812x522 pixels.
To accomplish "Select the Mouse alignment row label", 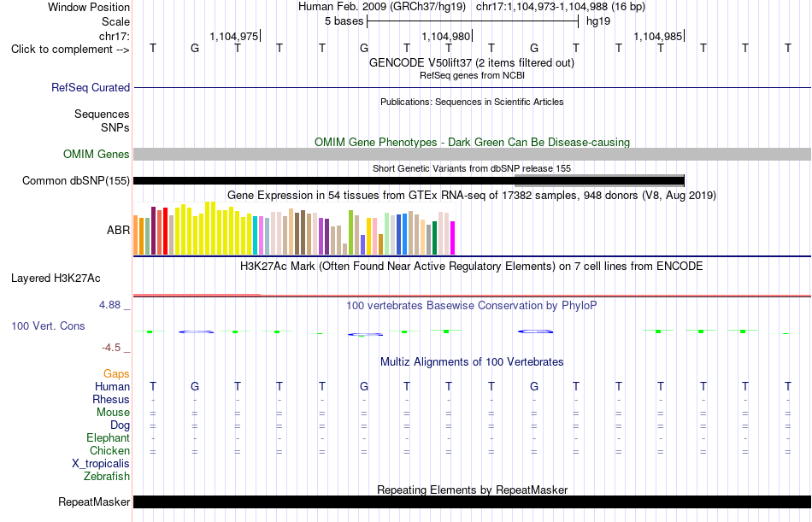I will pyautogui.click(x=113, y=412).
